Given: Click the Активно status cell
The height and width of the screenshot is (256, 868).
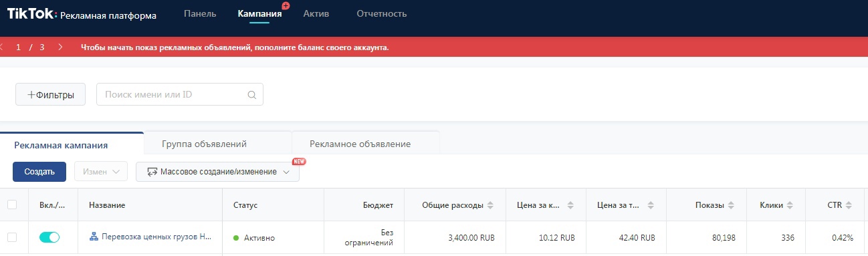Looking at the screenshot, I should pyautogui.click(x=253, y=238).
